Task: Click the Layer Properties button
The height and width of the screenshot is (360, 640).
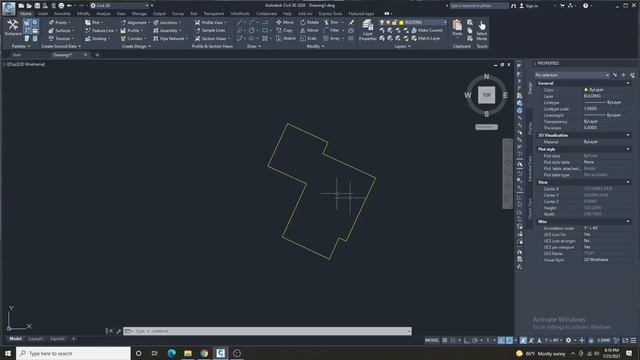Action: click(x=367, y=30)
